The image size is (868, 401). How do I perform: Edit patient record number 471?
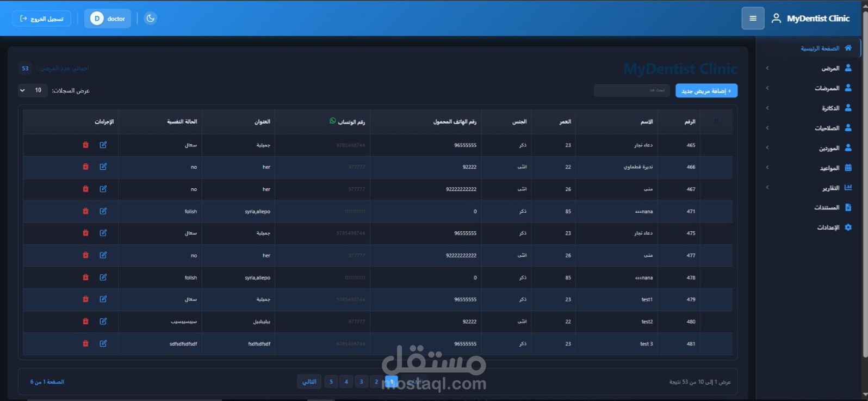pyautogui.click(x=103, y=211)
